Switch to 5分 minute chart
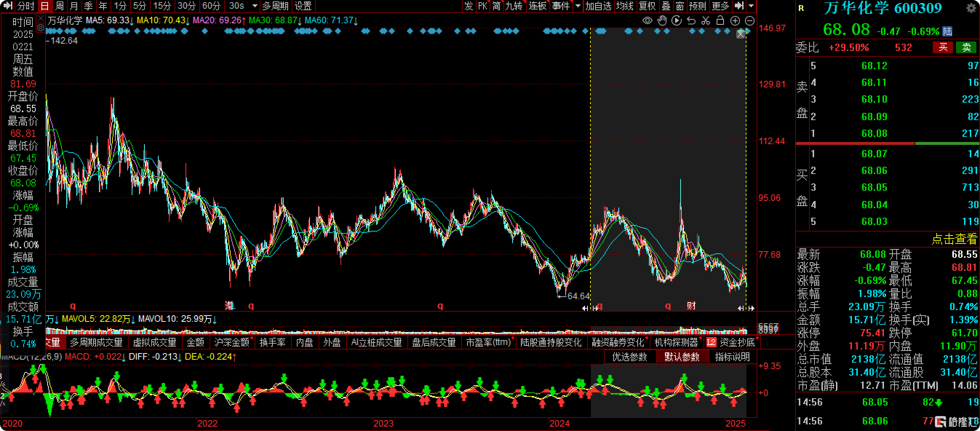 140,6
